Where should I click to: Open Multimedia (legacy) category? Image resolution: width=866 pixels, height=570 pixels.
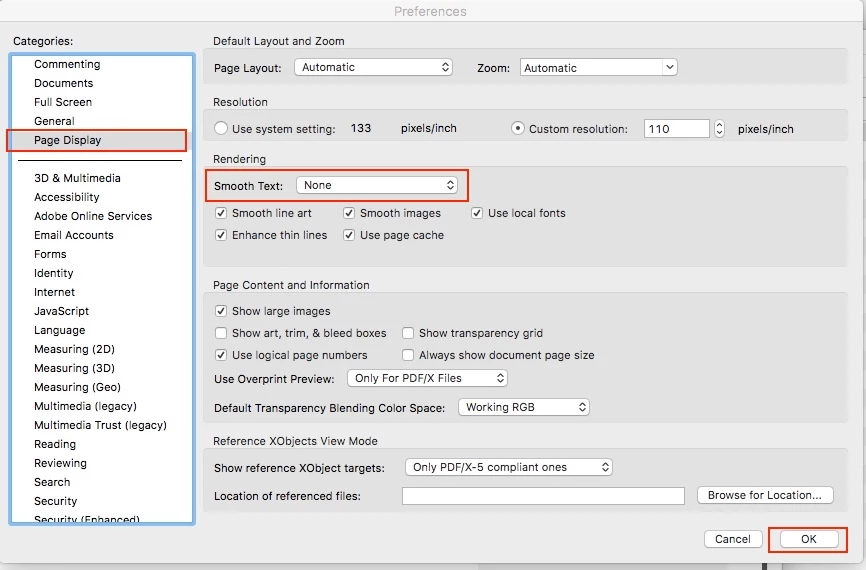85,406
